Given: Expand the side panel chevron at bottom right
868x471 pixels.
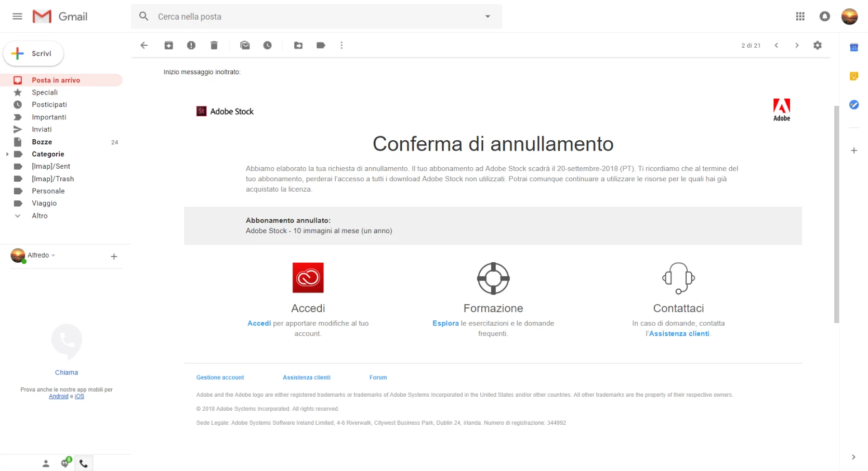Looking at the screenshot, I should pos(853,457).
